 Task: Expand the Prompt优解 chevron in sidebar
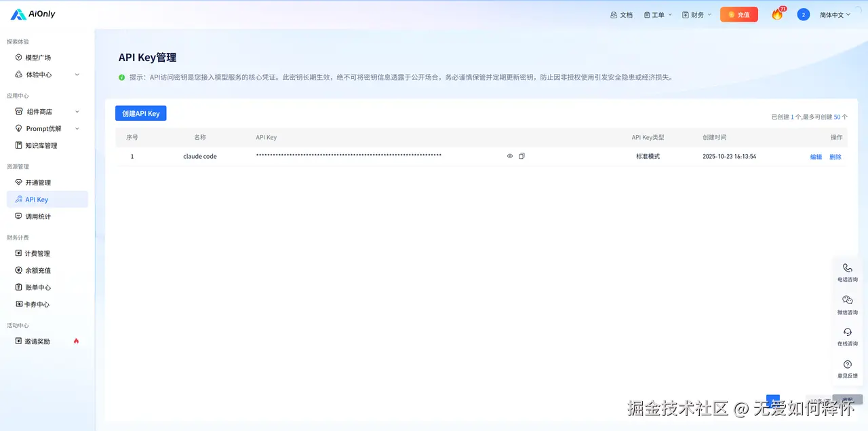pos(77,128)
